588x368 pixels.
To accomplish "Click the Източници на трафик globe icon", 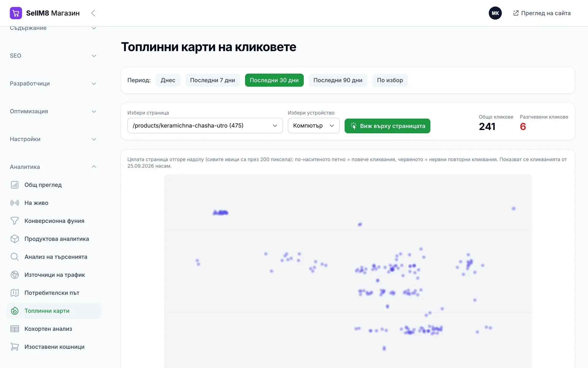I will 15,275.
